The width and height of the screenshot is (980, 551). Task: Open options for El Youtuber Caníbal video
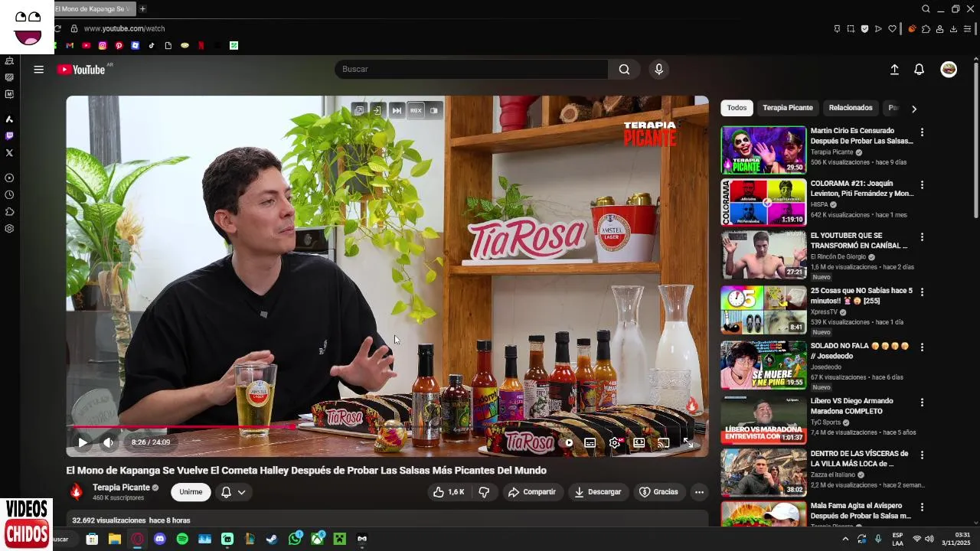922,237
